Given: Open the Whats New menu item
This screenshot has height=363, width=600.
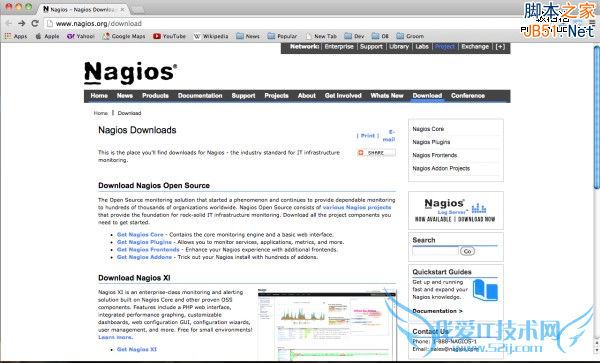Looking at the screenshot, I should (x=387, y=96).
